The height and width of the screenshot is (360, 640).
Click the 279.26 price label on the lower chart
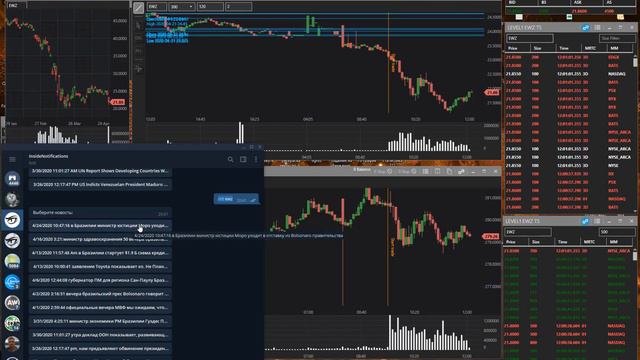tap(490, 236)
